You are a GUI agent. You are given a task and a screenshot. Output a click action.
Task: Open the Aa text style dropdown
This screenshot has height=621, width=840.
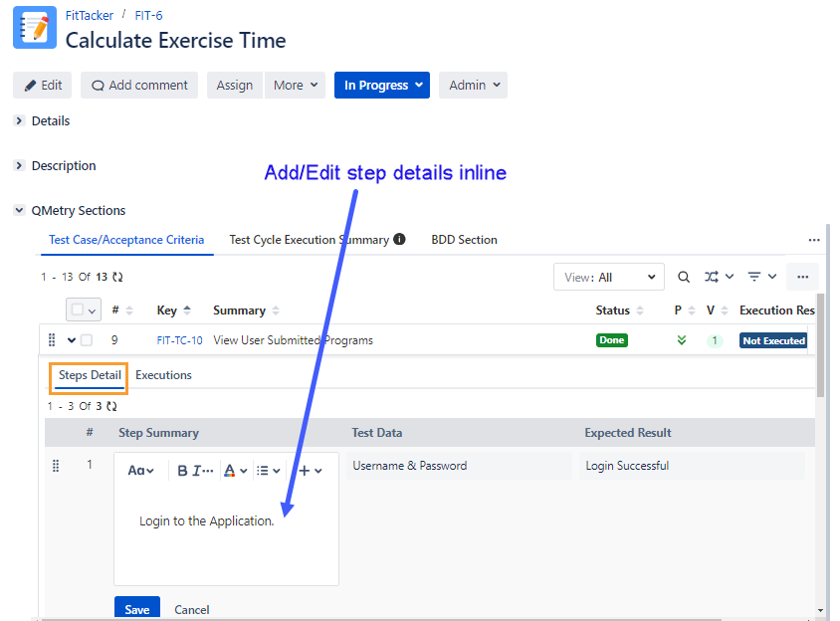140,471
